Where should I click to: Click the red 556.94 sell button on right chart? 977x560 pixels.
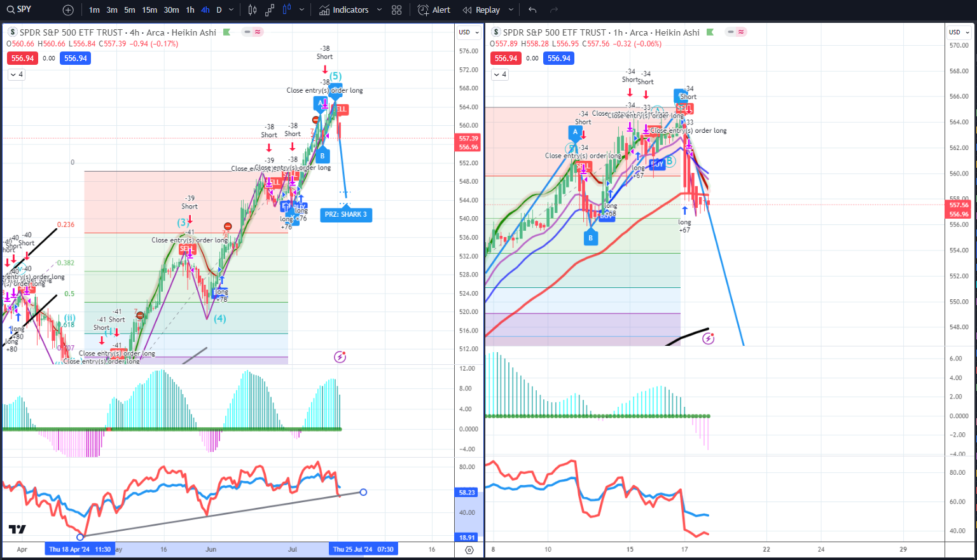click(506, 58)
